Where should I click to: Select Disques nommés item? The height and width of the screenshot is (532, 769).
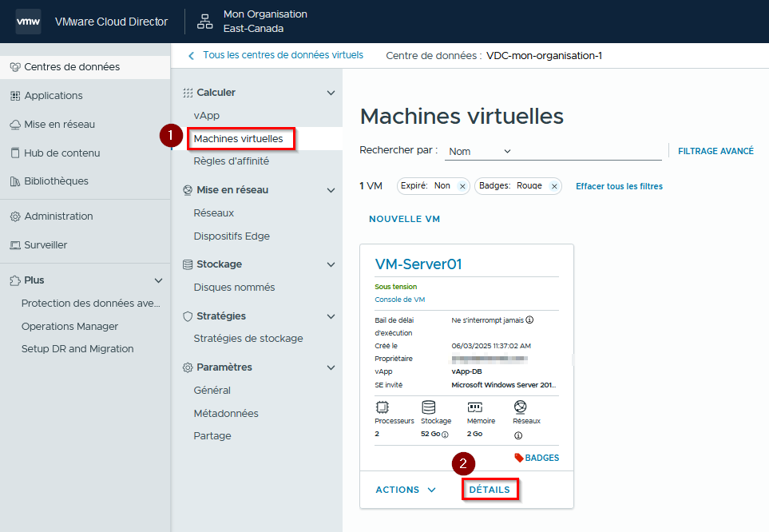pyautogui.click(x=234, y=288)
